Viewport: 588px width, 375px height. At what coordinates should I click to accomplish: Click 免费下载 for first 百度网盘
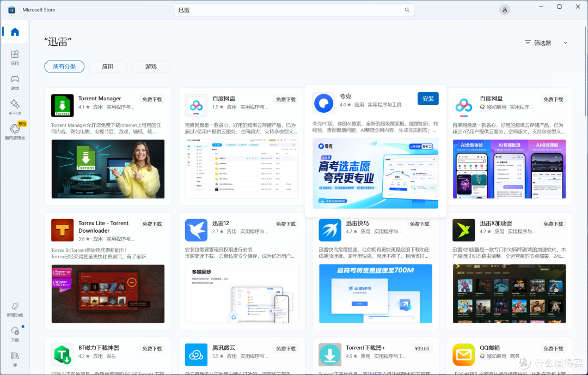286,100
